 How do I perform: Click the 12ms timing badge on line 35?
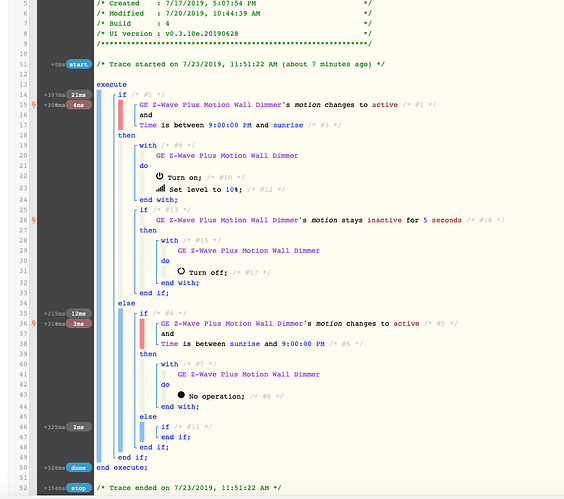coord(79,314)
